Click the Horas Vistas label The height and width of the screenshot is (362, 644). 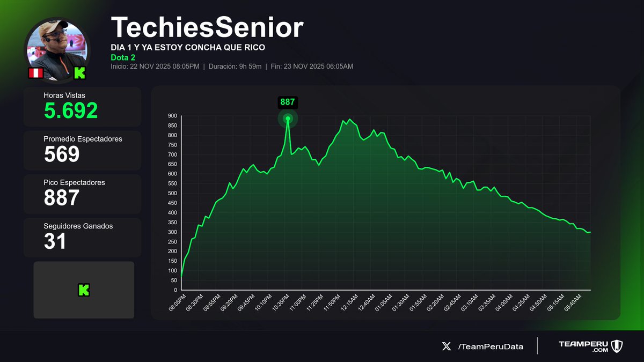click(x=64, y=95)
